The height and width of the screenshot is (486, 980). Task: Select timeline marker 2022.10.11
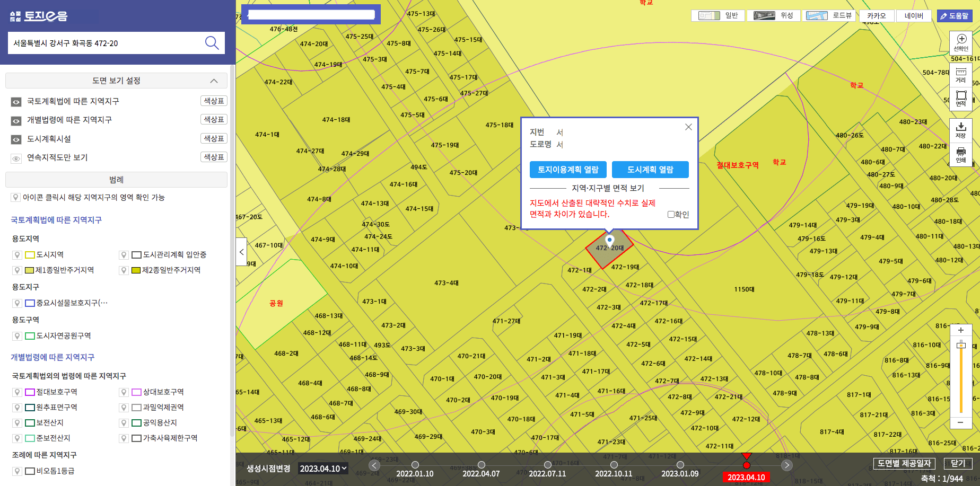click(x=614, y=465)
